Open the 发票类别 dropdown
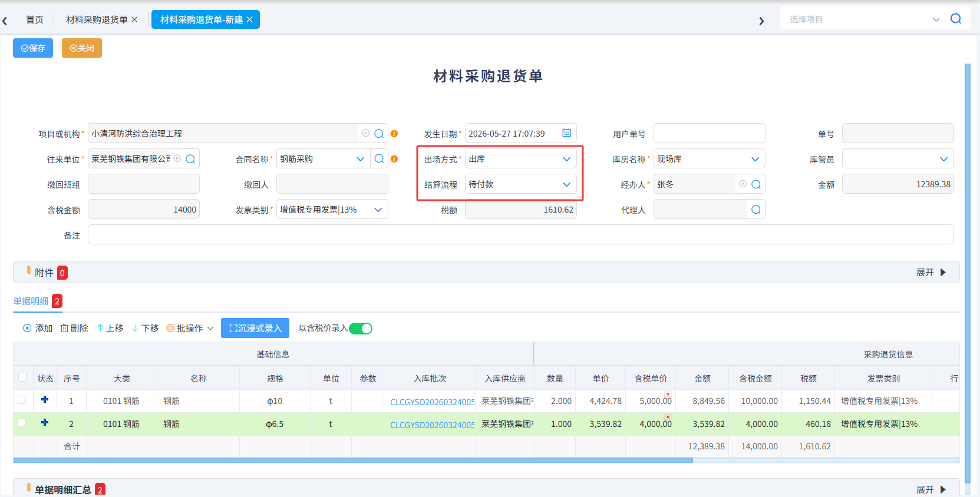Viewport: 980px width, 497px height. click(x=332, y=210)
